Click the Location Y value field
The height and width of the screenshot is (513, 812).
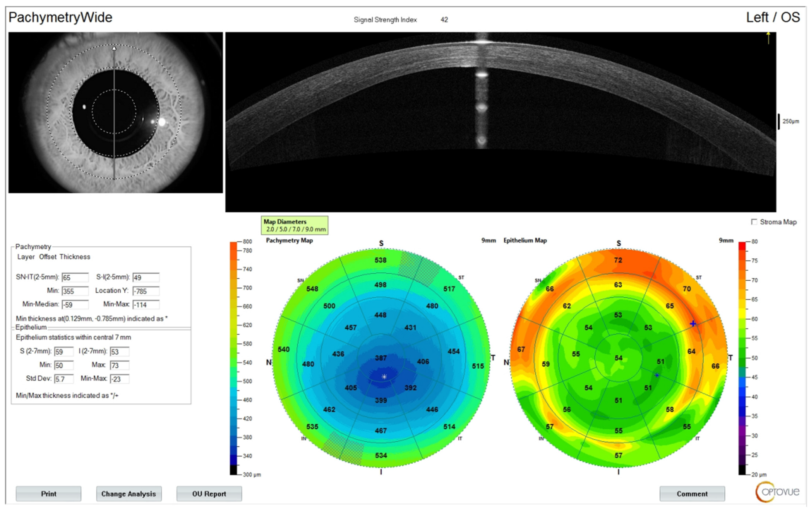click(x=146, y=291)
